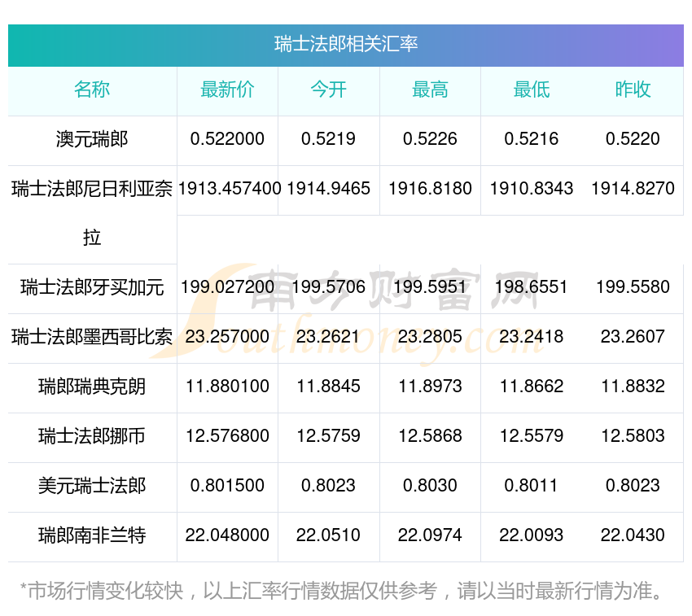
Task: Click the value 1916.8180
Action: coord(430,189)
